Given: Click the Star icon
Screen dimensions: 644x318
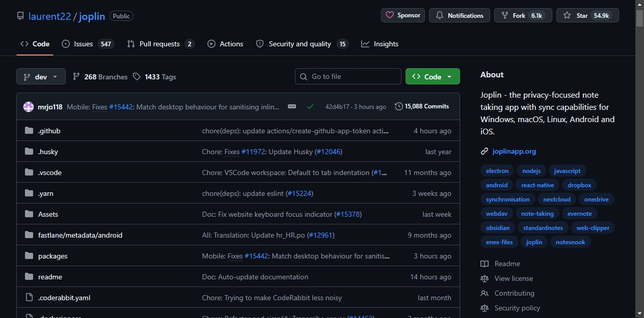Looking at the screenshot, I should tap(567, 16).
